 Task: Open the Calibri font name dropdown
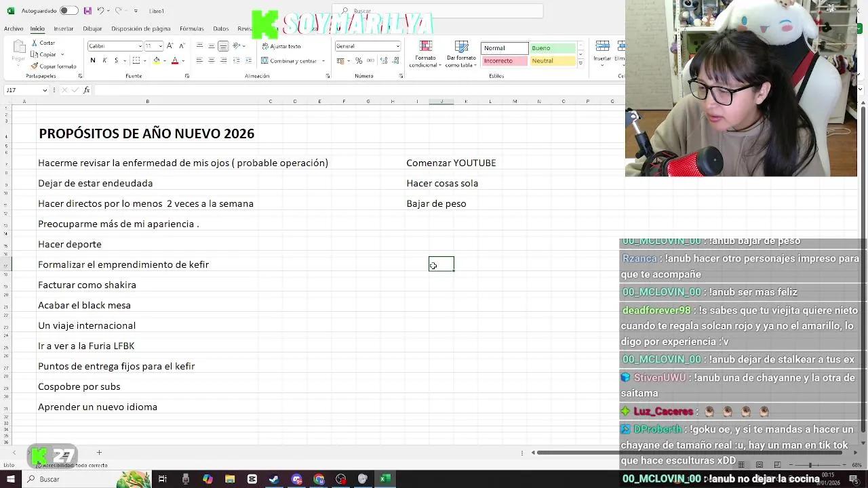point(140,46)
